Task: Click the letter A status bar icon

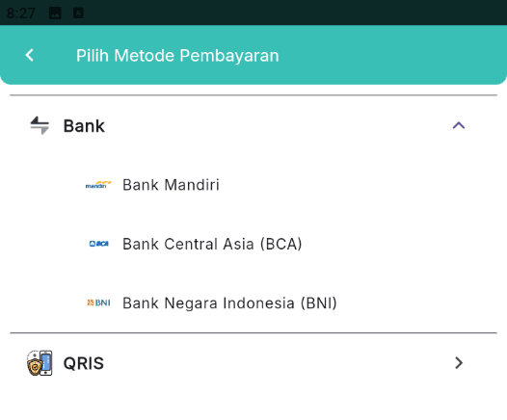Action: (x=78, y=13)
